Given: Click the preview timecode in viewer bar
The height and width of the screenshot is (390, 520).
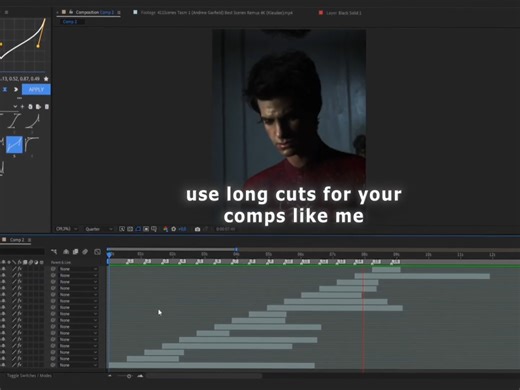Looking at the screenshot, I should [x=226, y=229].
